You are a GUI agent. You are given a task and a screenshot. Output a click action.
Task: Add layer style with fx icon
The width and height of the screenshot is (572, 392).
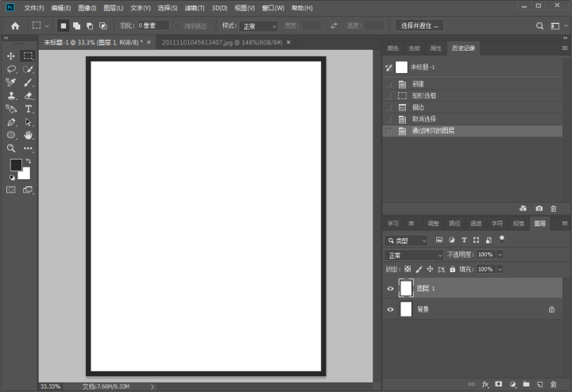(x=485, y=384)
